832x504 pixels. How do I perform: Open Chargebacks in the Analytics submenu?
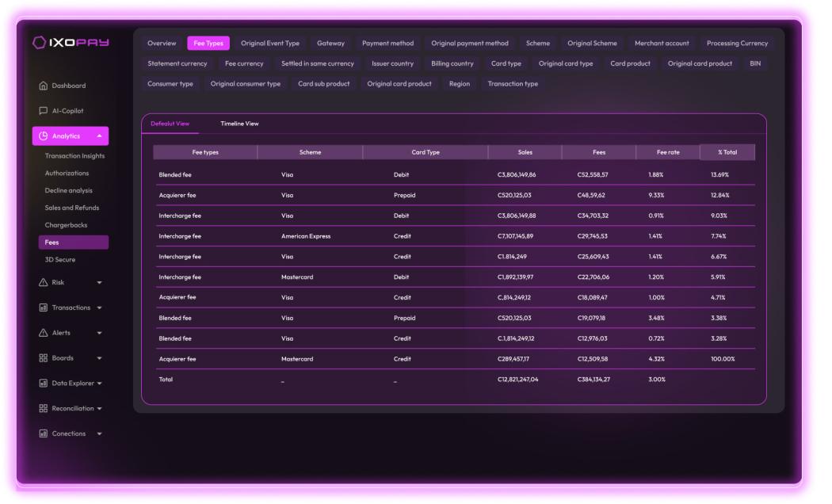coord(67,225)
